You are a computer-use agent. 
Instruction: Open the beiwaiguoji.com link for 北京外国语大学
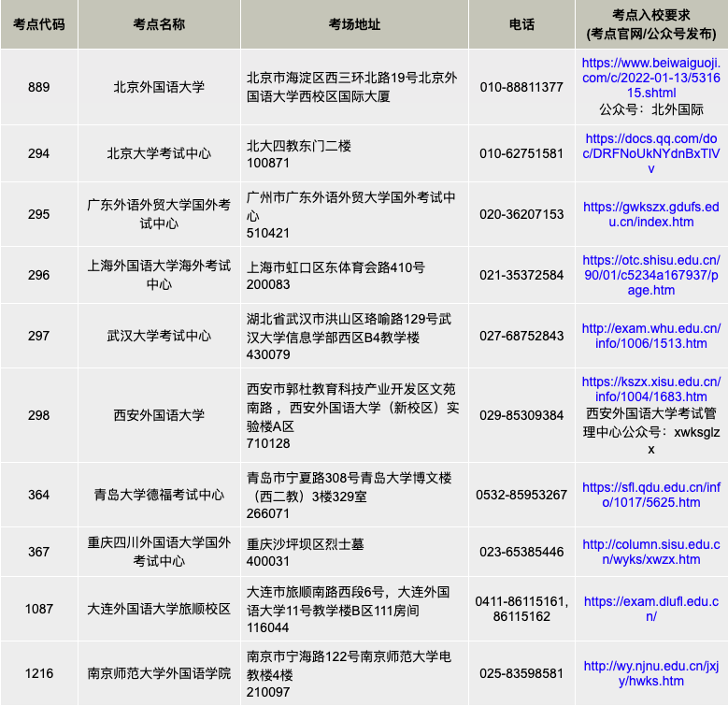pyautogui.click(x=651, y=78)
